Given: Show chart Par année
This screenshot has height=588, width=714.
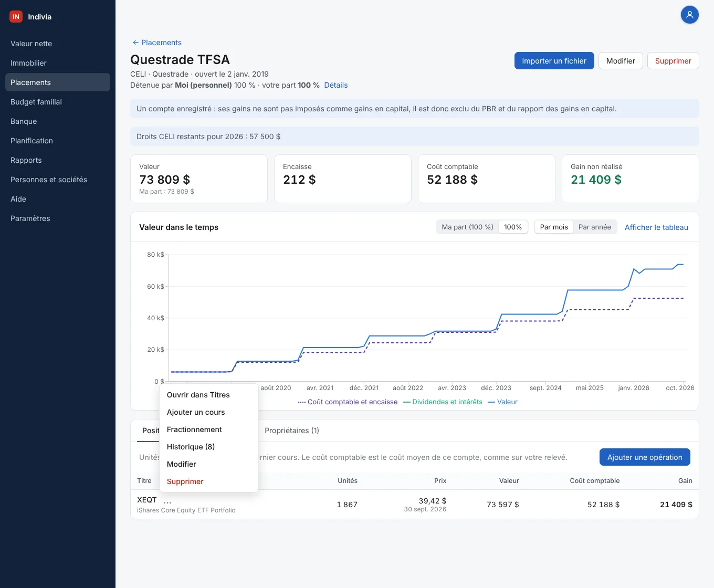Looking at the screenshot, I should (595, 227).
